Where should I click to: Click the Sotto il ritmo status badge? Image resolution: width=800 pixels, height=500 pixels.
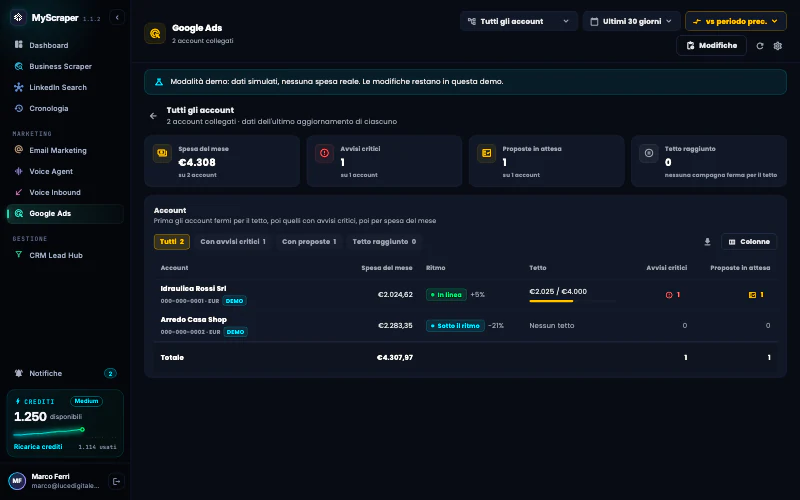tap(455, 326)
